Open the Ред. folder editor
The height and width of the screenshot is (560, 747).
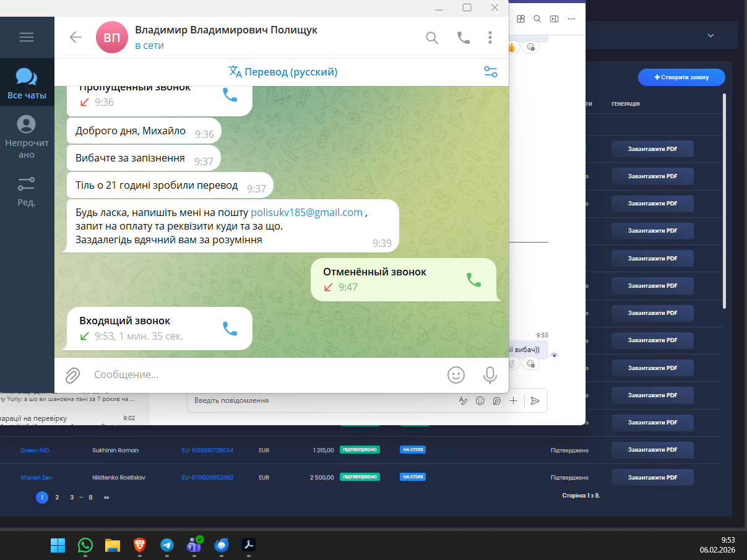click(x=27, y=191)
